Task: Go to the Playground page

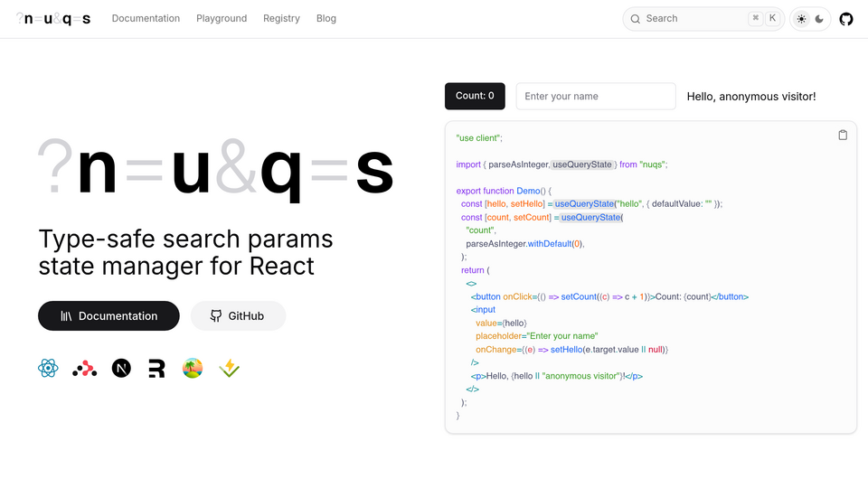Action: click(x=222, y=18)
